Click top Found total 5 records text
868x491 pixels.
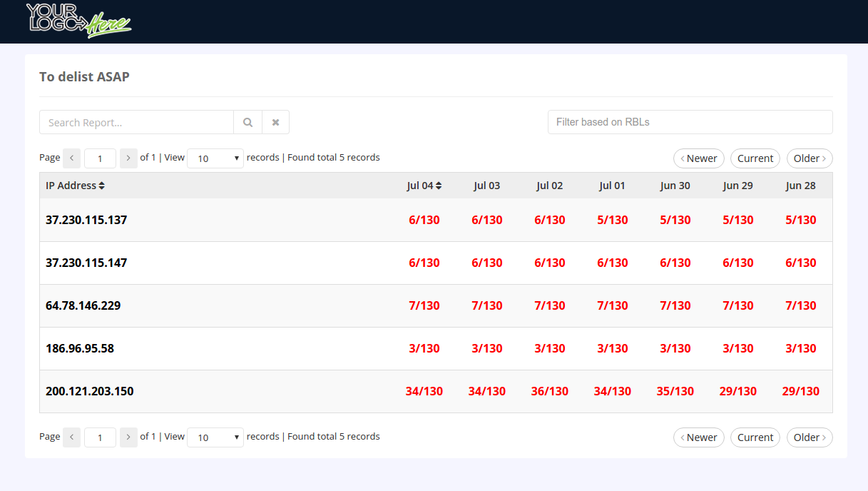point(334,157)
